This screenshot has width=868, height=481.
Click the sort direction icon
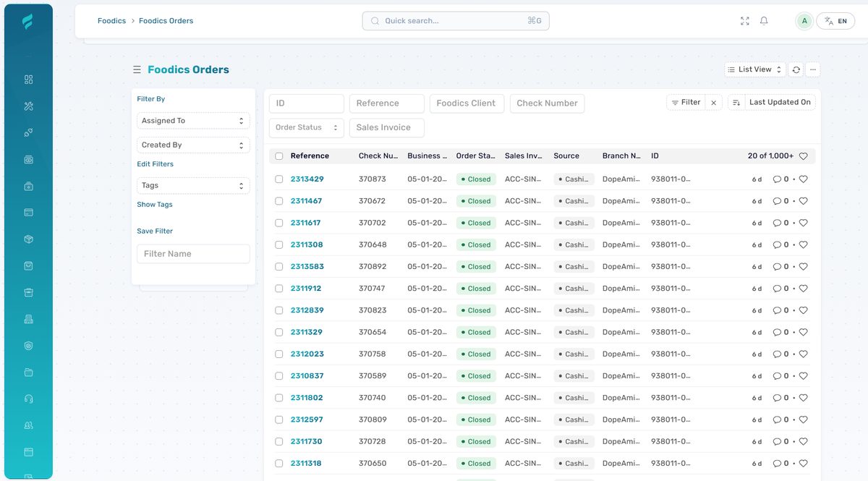pos(736,103)
